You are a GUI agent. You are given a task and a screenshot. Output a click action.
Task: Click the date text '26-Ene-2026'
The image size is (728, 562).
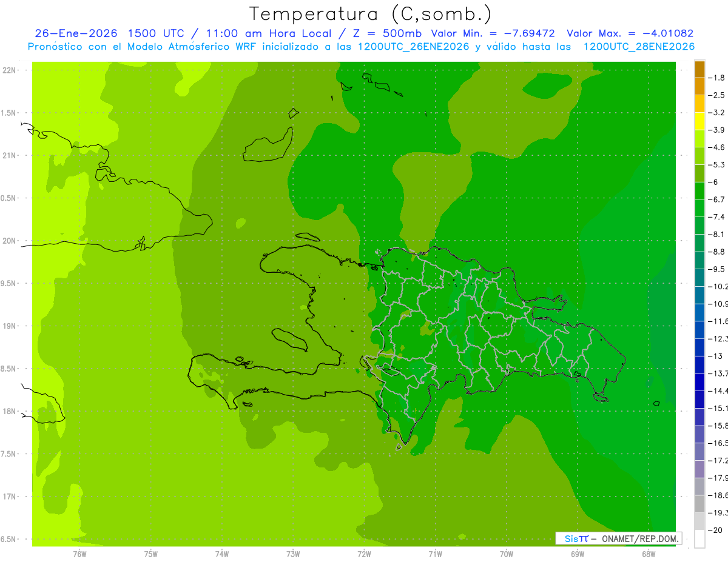click(x=76, y=33)
